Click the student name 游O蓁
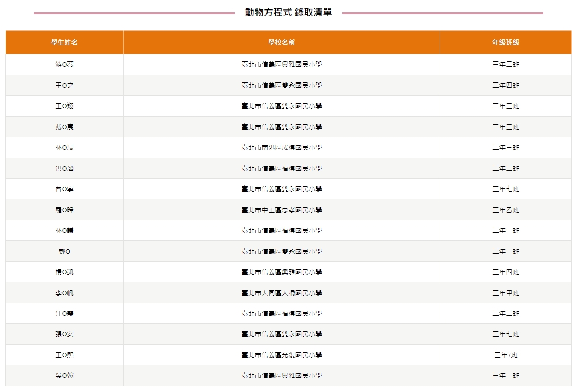The image size is (576, 392). [64, 65]
